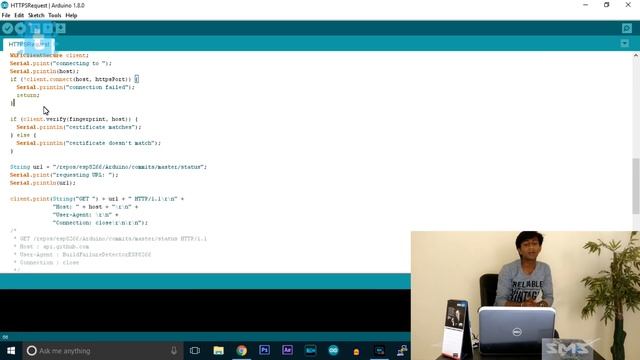Click the "connecting to " print line
Viewport: 640px width, 360px height.
pos(61,63)
